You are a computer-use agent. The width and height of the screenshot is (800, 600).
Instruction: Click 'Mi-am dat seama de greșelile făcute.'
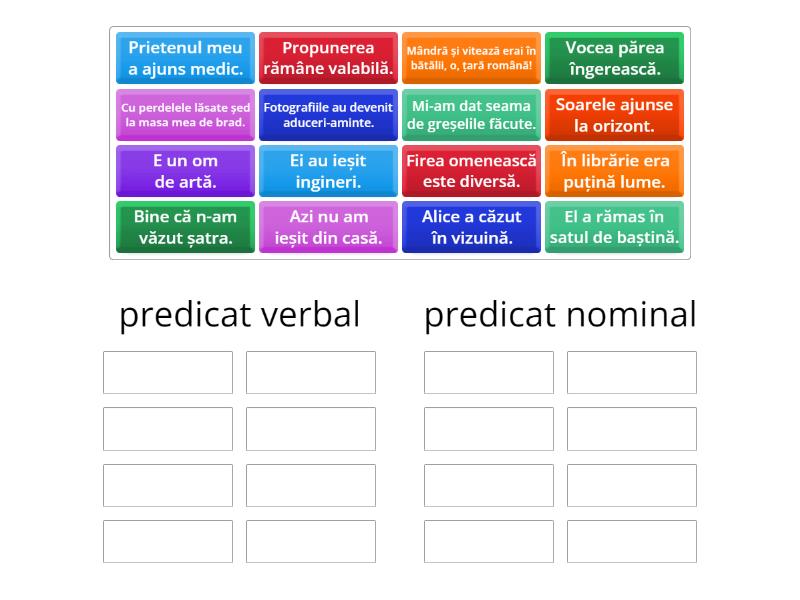(x=471, y=114)
